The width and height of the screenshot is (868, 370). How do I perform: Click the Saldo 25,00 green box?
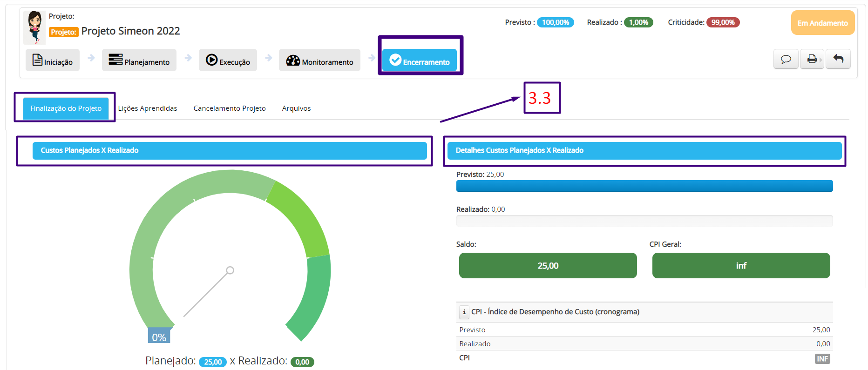[x=548, y=266]
